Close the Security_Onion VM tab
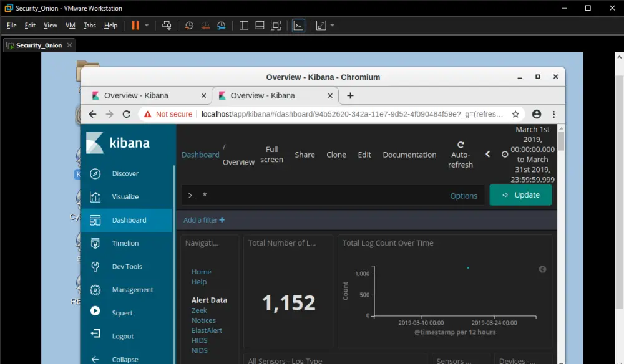Image resolution: width=624 pixels, height=364 pixels. tap(70, 45)
